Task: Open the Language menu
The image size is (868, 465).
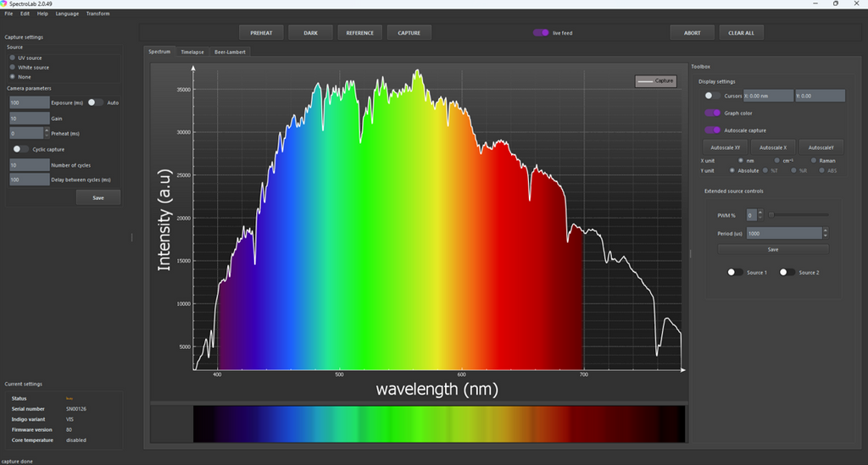Action: pos(67,14)
